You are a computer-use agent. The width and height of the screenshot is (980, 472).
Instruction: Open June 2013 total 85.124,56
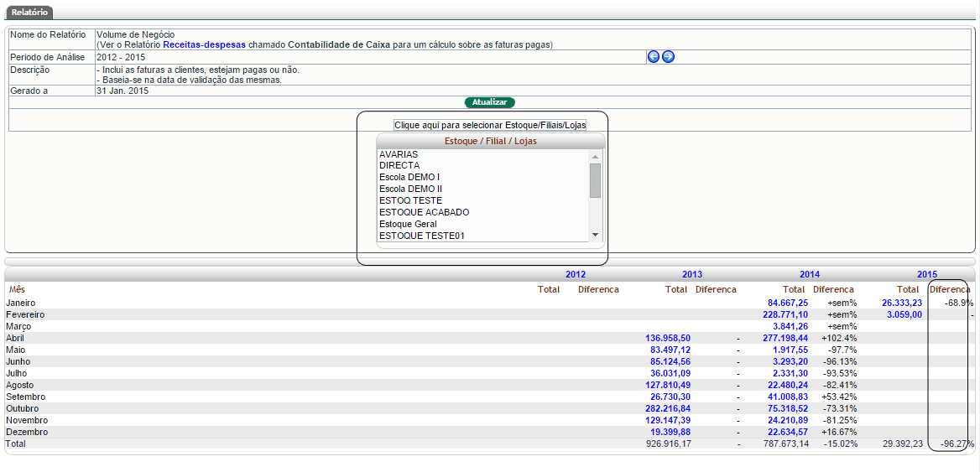tap(670, 361)
